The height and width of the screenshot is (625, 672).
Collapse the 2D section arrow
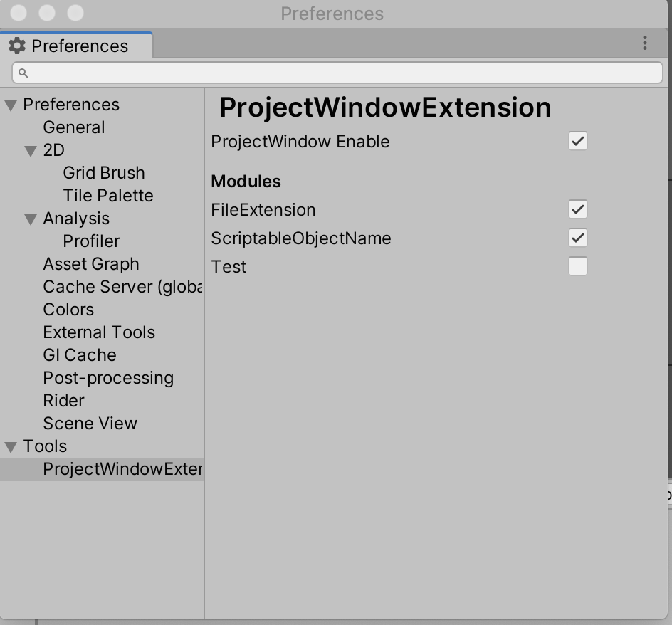point(31,151)
